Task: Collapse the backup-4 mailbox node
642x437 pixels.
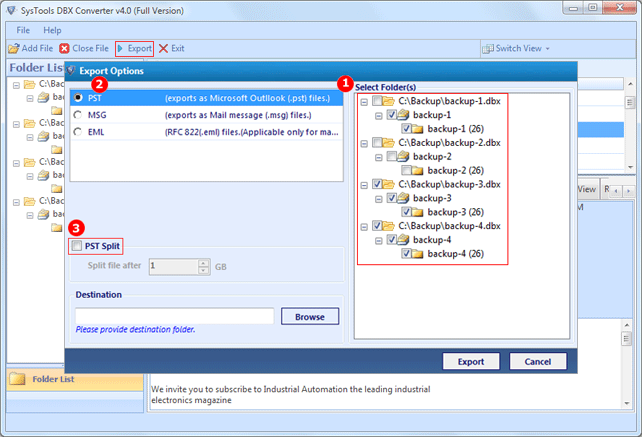Action: coord(379,241)
